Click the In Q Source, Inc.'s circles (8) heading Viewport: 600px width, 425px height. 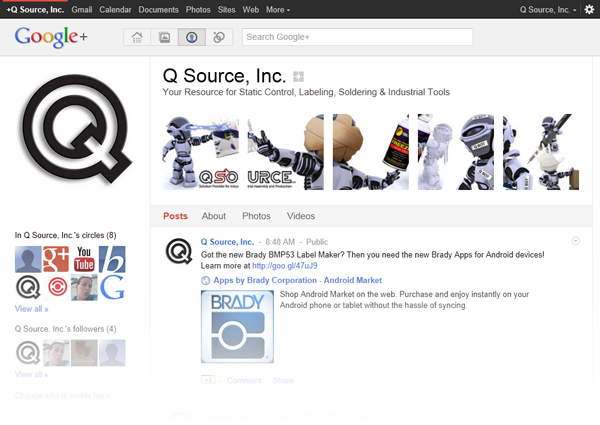coord(65,235)
